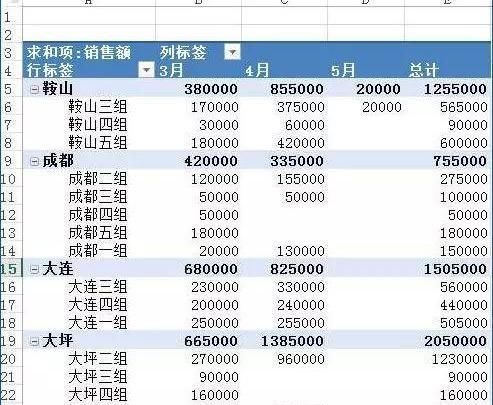This screenshot has height=405, width=493.
Task: Click the 1230000 total in 大坪二组 row
Action: click(460, 359)
